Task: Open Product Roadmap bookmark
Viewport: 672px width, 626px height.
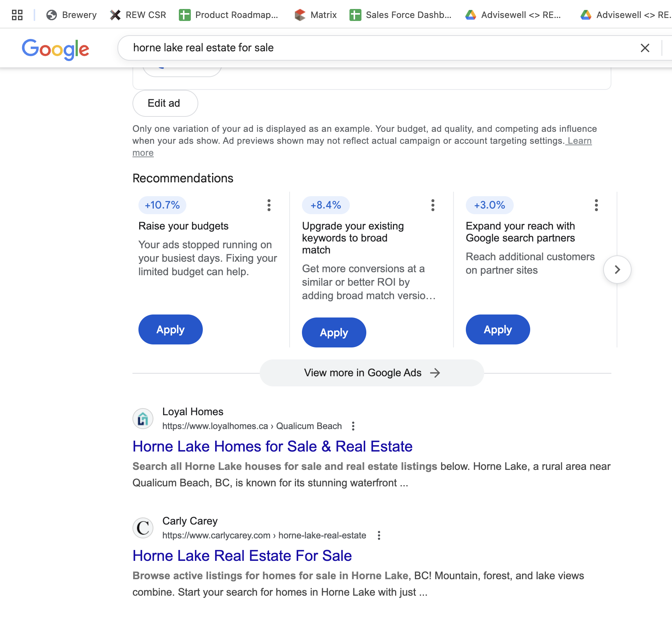Action: 228,15
